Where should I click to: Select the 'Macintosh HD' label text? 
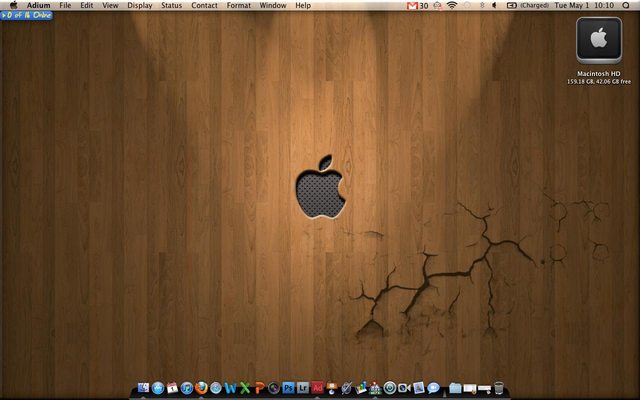coord(599,73)
